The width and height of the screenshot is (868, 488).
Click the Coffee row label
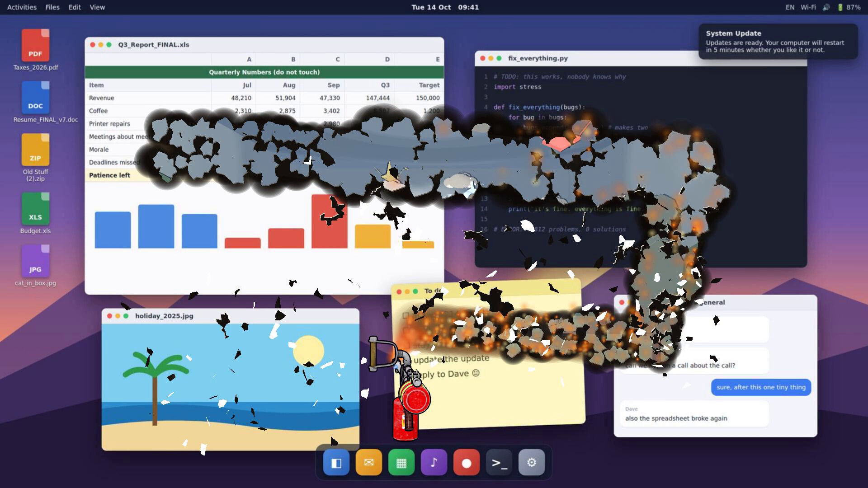(98, 111)
